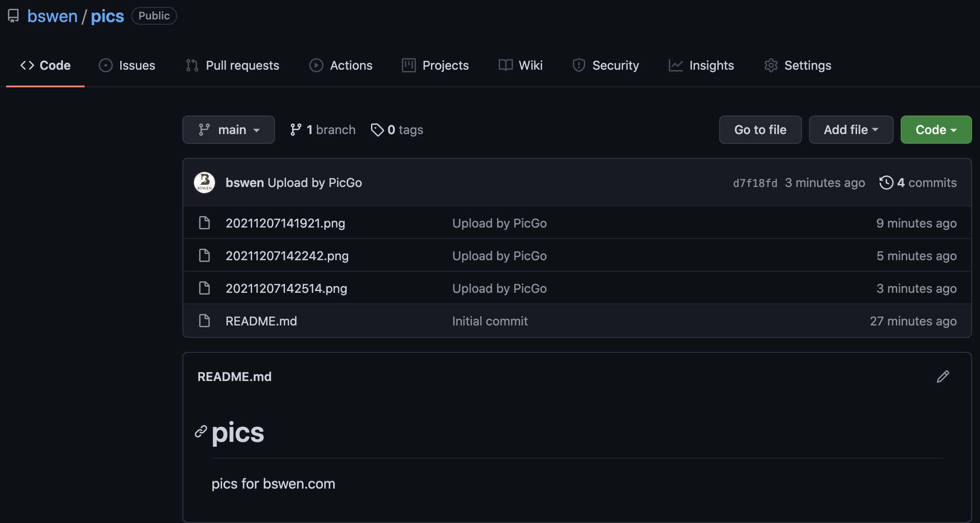
Task: Open commit hash d7f18fd link
Action: (x=755, y=183)
